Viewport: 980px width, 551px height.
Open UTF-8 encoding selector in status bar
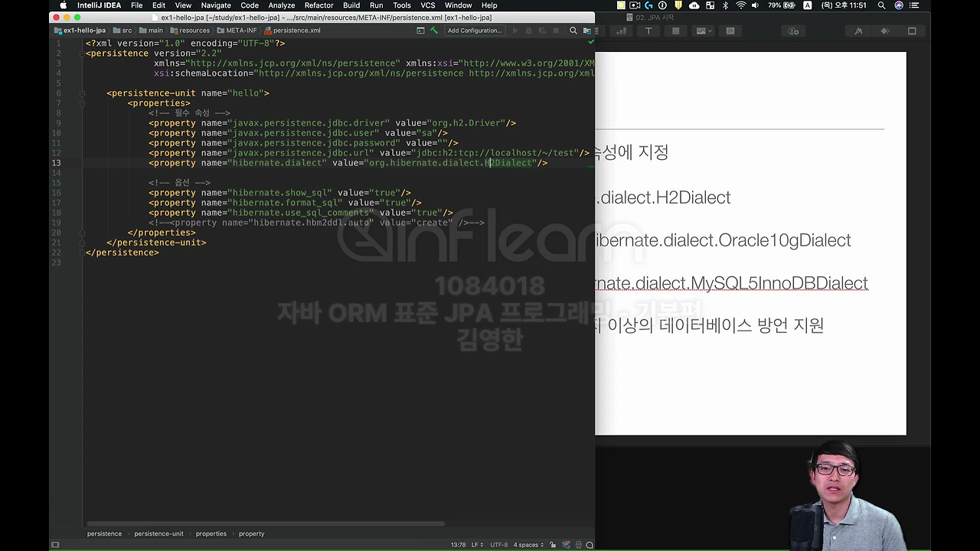click(x=501, y=545)
